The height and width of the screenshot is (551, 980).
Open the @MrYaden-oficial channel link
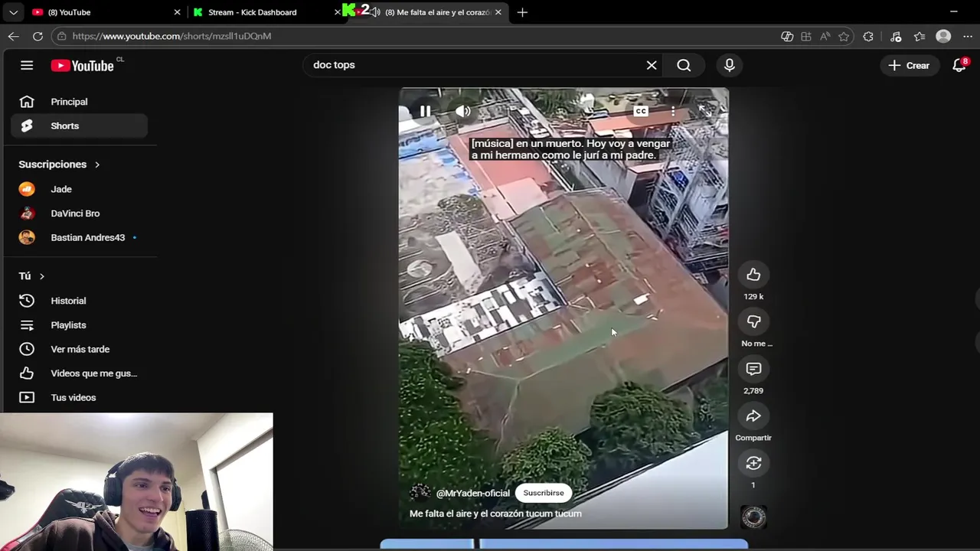(472, 493)
